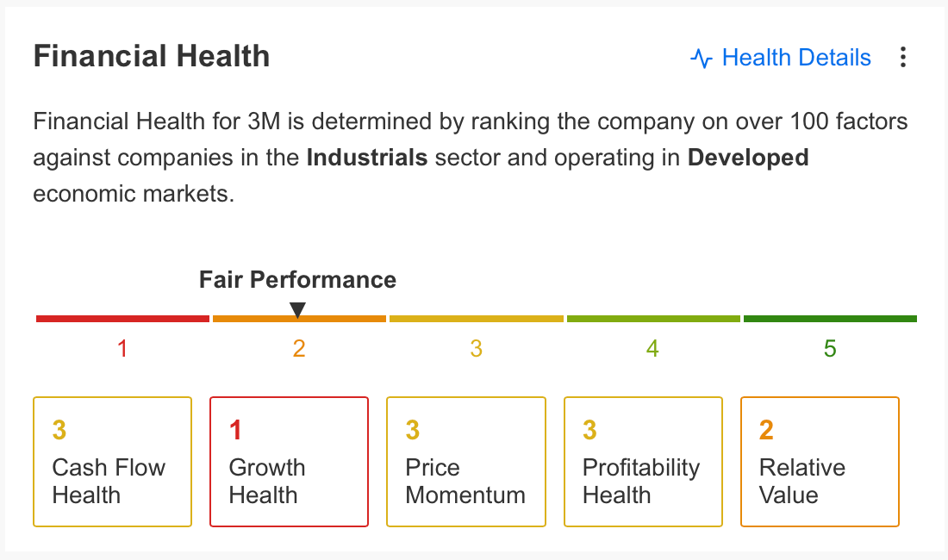Open the Health Details link
Screen dimensions: 948x560
pyautogui.click(x=795, y=58)
